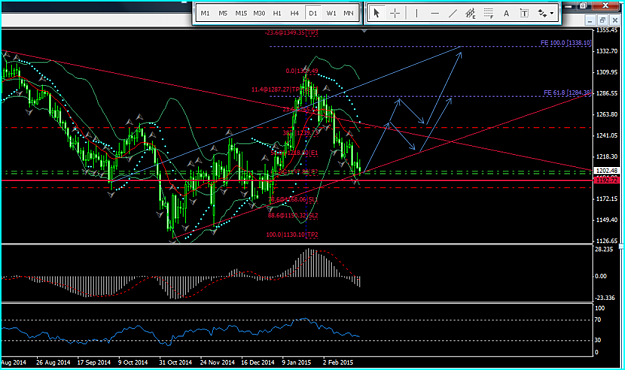Choose the equidistant channel tool

[x=471, y=13]
